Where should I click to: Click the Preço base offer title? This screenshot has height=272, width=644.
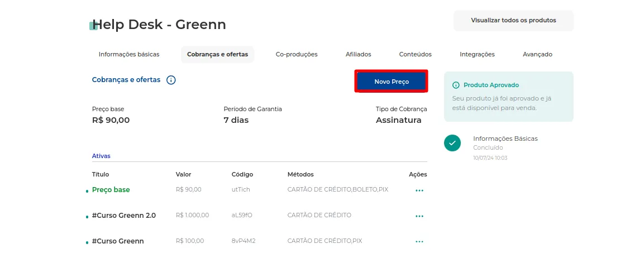(111, 190)
